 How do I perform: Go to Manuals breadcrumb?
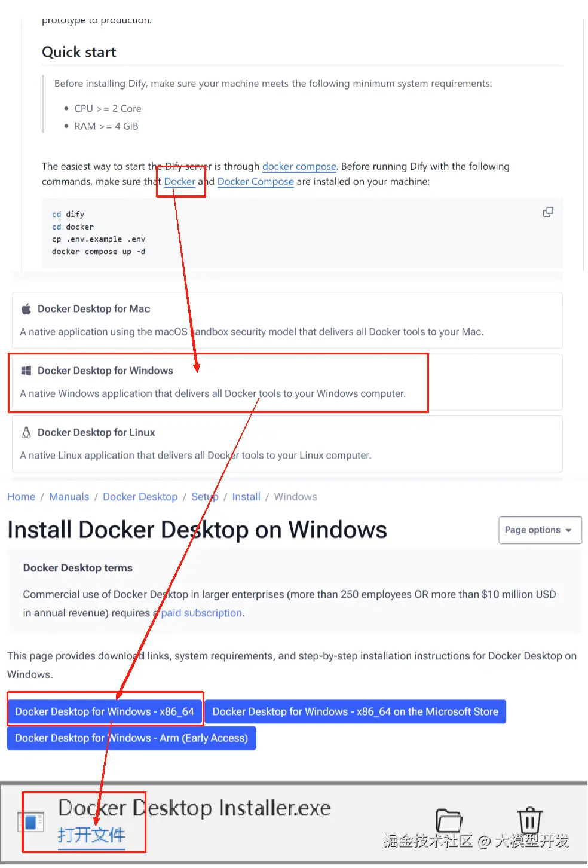(x=69, y=497)
